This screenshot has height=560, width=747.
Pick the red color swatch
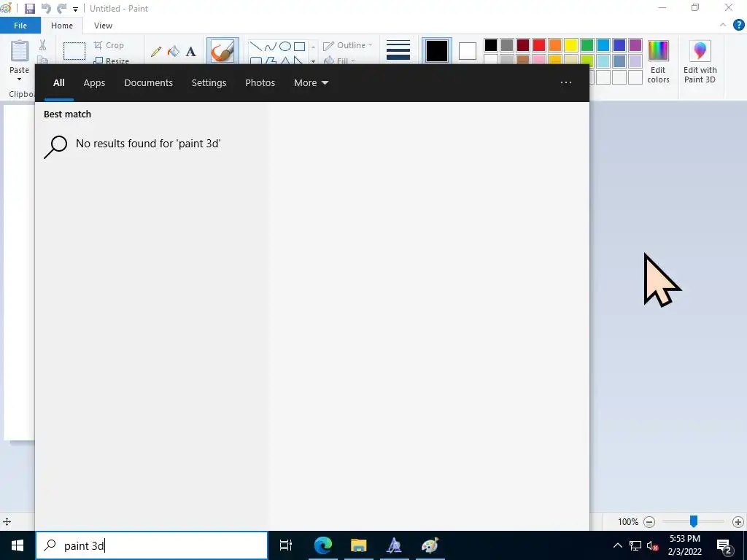(539, 45)
